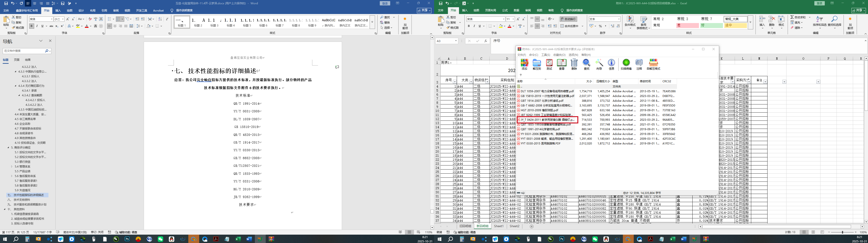The image size is (868, 243).
Task: Click Excel's 排序和筛选 sort and filter icon
Action: (820, 21)
